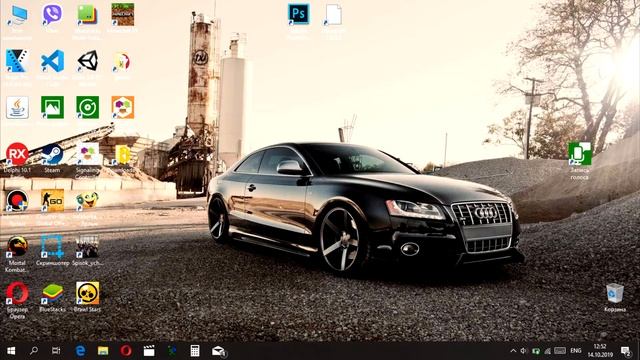Open the green stacked BlueStacks multi-instance icon

coord(87,16)
